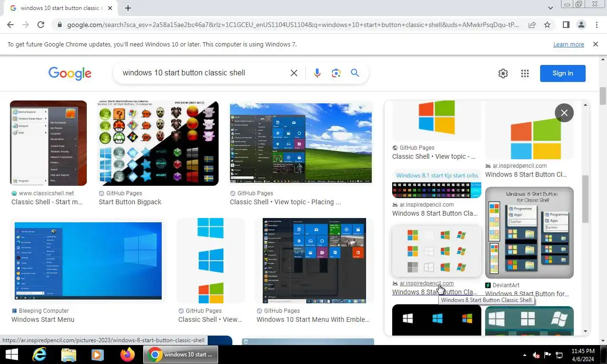
Task: Open the Windows 8.1 start tip orbs image
Action: (x=437, y=184)
